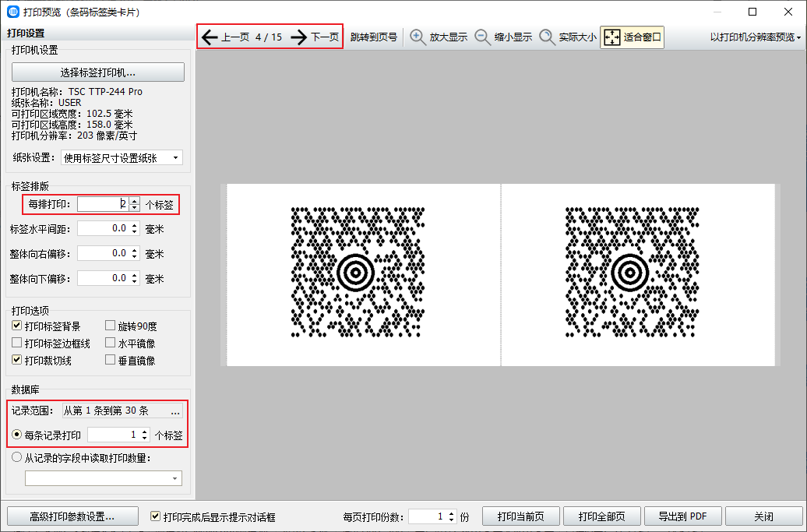Click the 整体向右偏移 input field
This screenshot has width=807, height=532.
103,253
